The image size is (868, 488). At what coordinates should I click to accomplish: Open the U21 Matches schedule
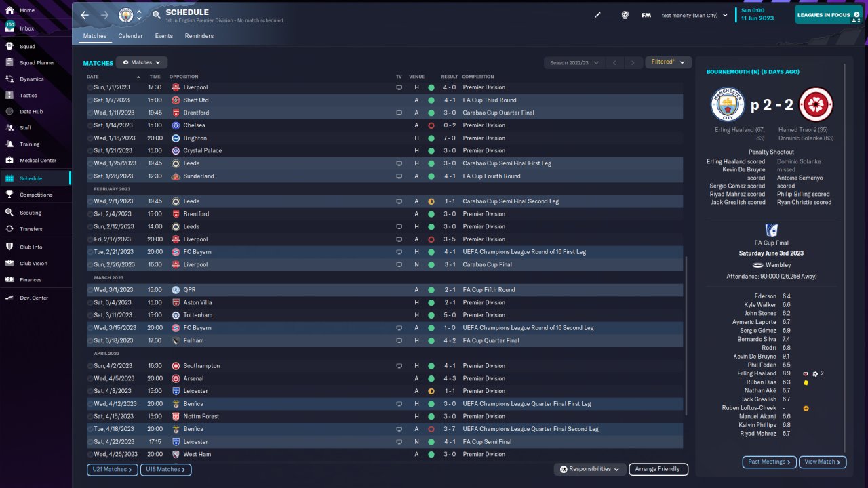click(x=113, y=469)
